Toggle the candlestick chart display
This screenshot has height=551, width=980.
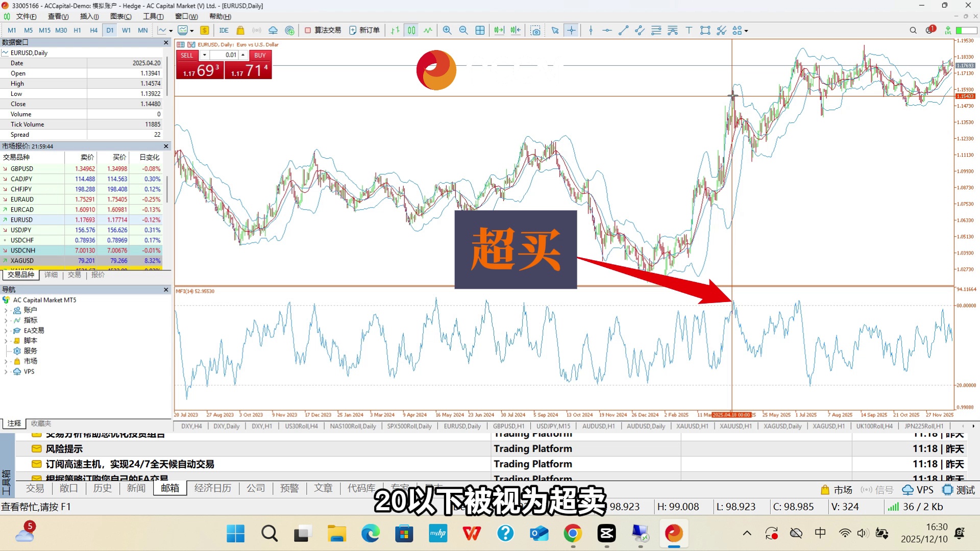(x=411, y=31)
